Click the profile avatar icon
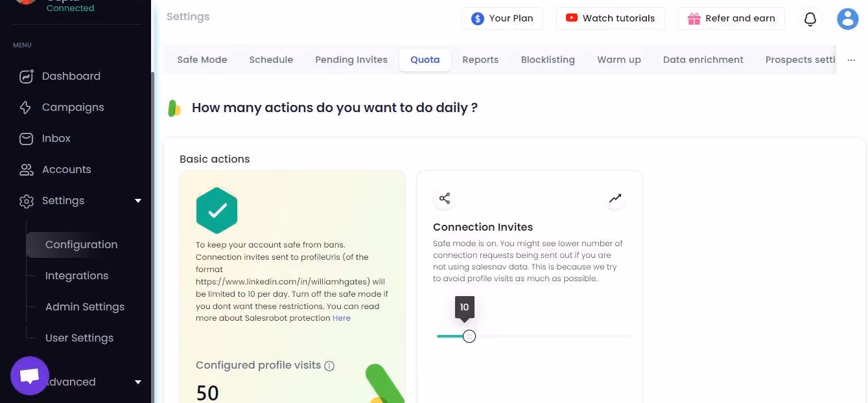Image resolution: width=868 pixels, height=403 pixels. pos(847,19)
